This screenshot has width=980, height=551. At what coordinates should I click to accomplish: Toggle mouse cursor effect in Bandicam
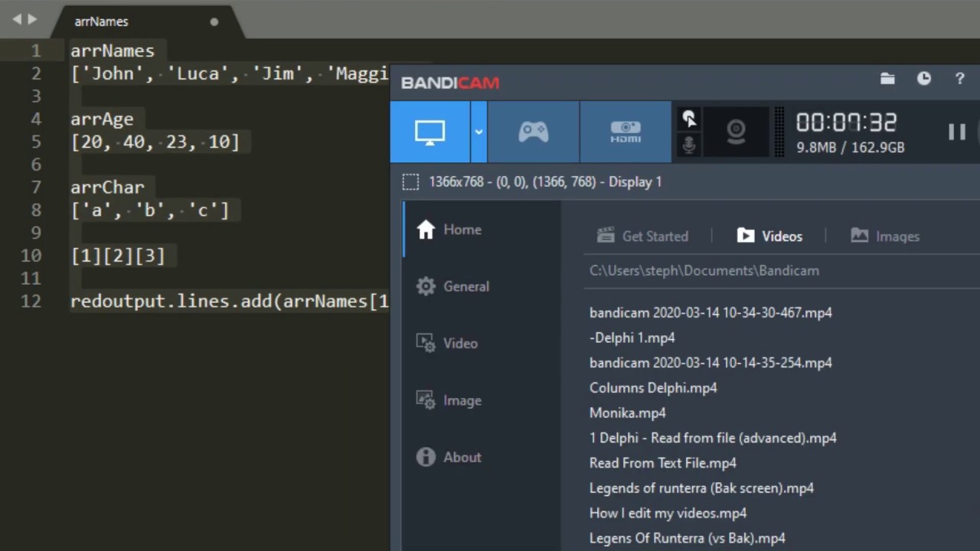point(689,118)
